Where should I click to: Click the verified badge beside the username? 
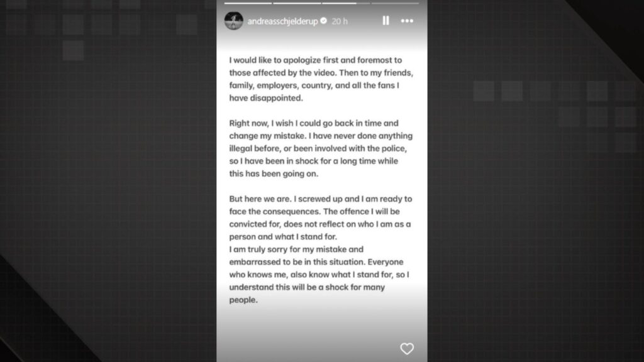324,21
